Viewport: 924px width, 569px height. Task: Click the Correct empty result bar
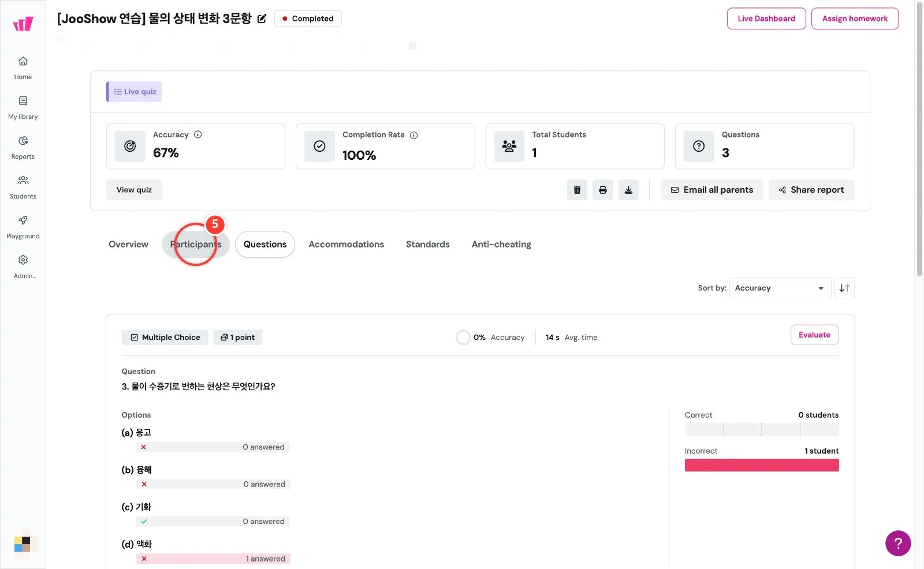pyautogui.click(x=762, y=429)
